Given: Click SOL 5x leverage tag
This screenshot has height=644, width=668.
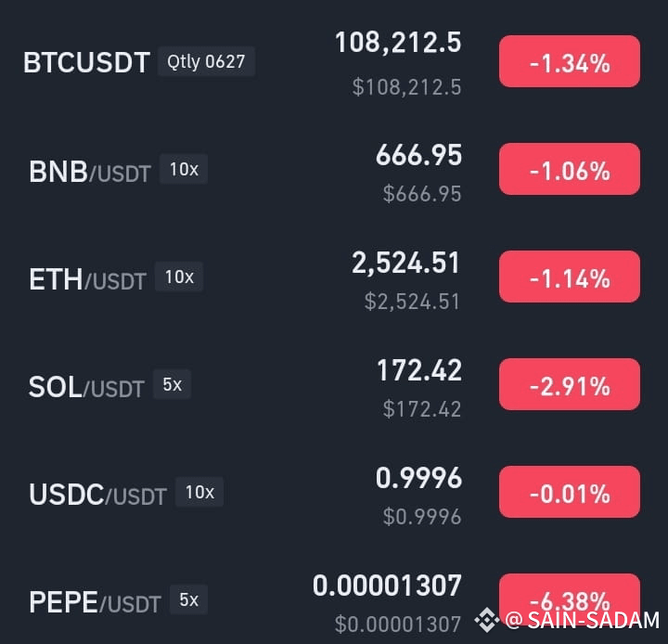Looking at the screenshot, I should coord(173,384).
